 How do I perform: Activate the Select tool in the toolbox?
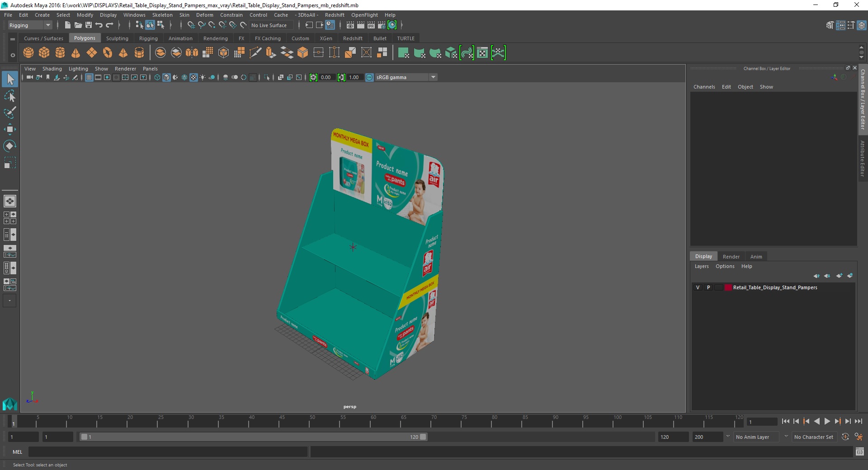pos(10,80)
